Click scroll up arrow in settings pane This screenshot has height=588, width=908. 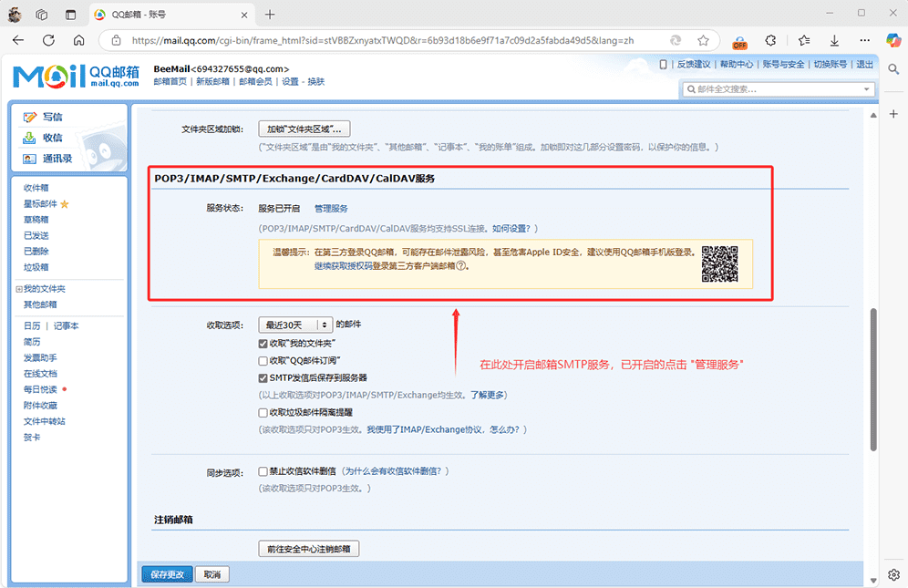(873, 115)
